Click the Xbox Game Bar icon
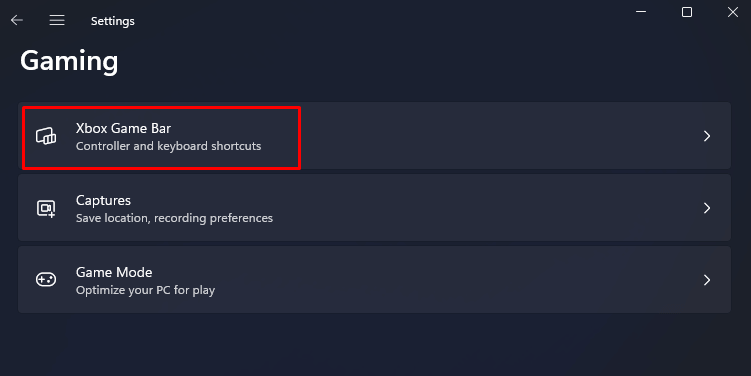 tap(46, 136)
